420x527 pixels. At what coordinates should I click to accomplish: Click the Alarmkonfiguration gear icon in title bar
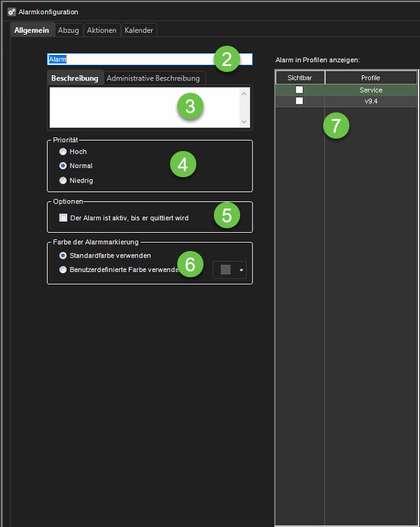[12, 12]
